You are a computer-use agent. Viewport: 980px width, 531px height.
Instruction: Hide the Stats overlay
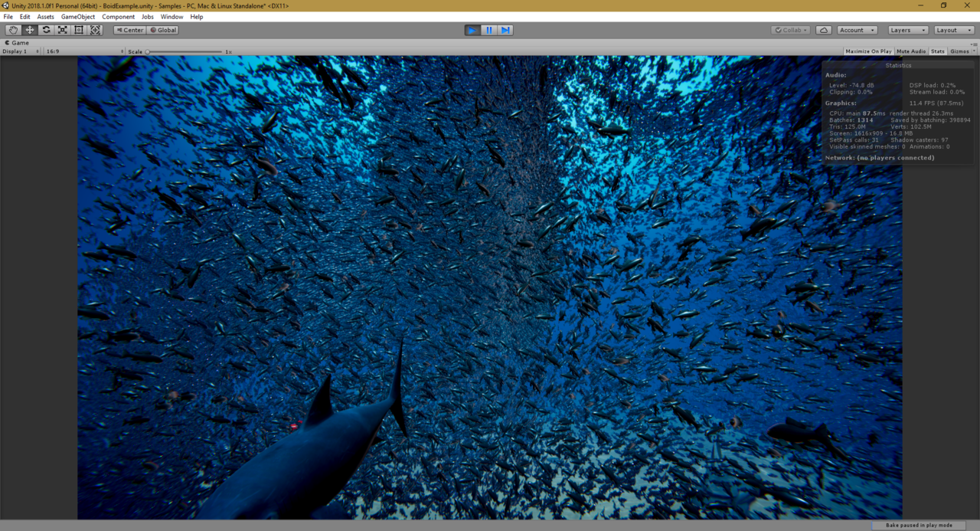pyautogui.click(x=937, y=51)
